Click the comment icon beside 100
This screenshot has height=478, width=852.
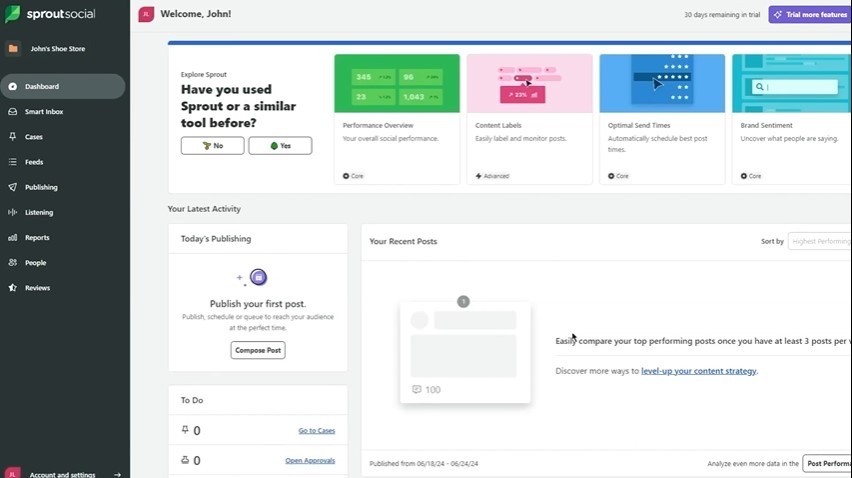coord(417,389)
